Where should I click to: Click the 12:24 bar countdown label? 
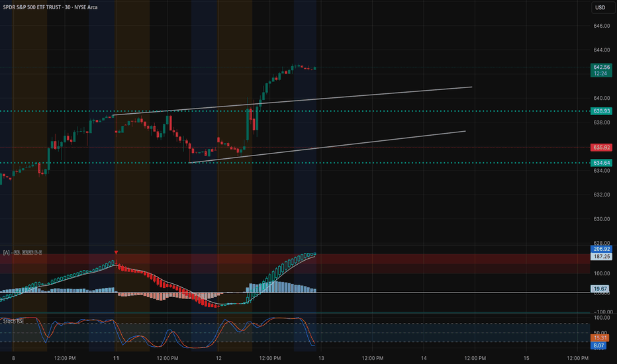coord(601,73)
